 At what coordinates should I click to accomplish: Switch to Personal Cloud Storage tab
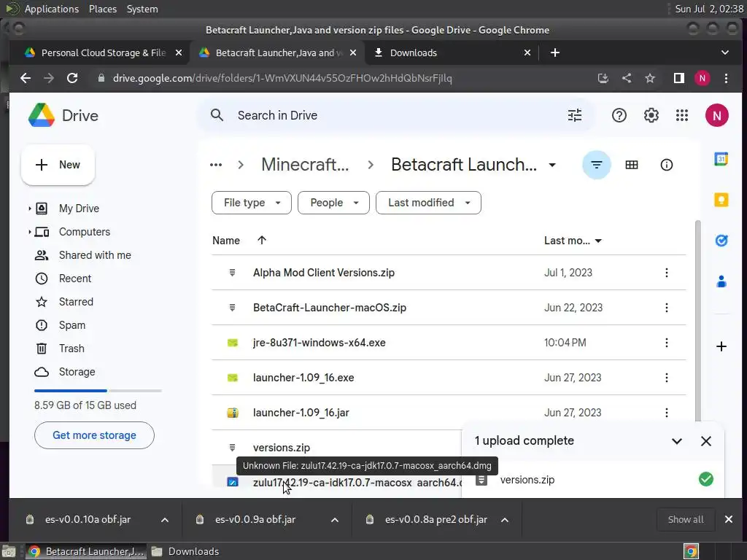pyautogui.click(x=98, y=52)
